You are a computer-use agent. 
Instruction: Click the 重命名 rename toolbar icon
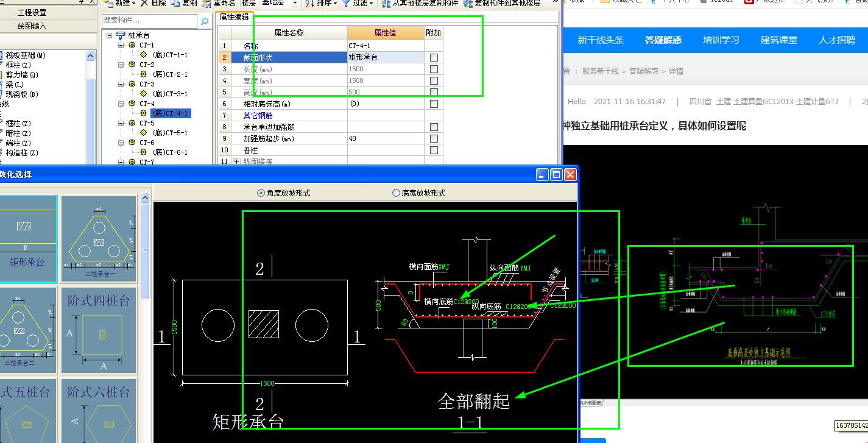tap(207, 3)
